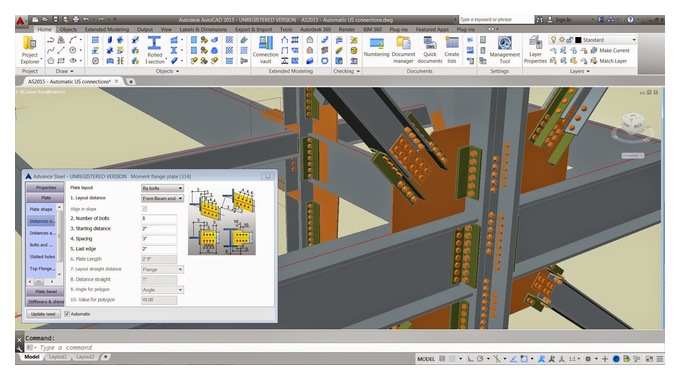Viewport: 680px width, 380px height.
Task: Insert a Rolled I section
Action: (154, 50)
